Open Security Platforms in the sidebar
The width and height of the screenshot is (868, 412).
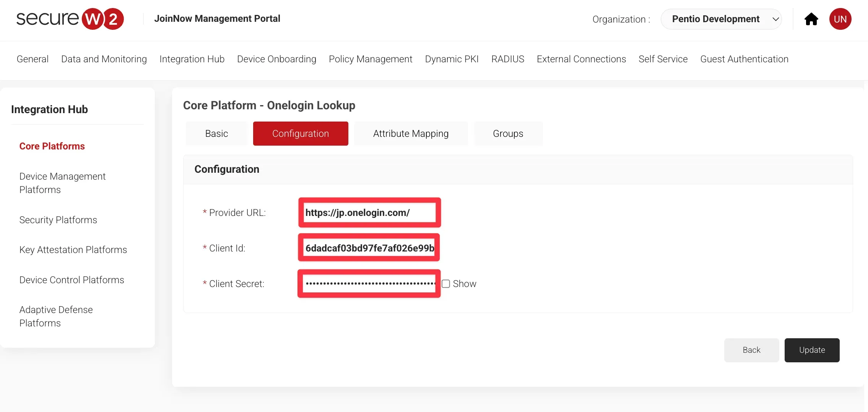coord(58,220)
